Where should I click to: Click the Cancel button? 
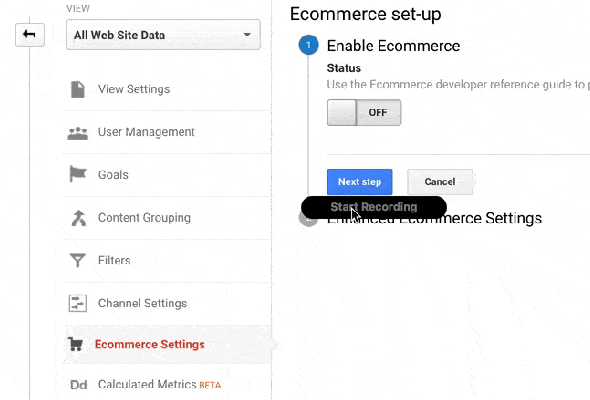(x=440, y=182)
